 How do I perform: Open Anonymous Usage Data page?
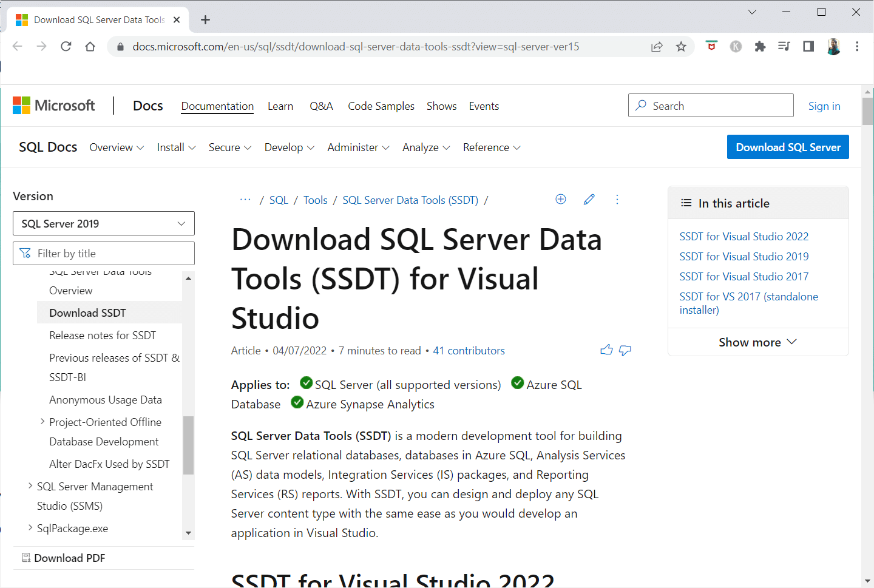coord(106,400)
